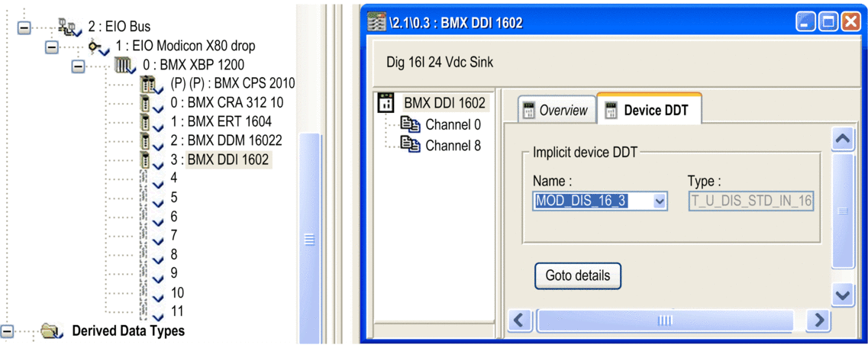Click the BMX DDI 1602 module icon in tree
Image resolution: width=868 pixels, height=348 pixels.
[x=150, y=160]
